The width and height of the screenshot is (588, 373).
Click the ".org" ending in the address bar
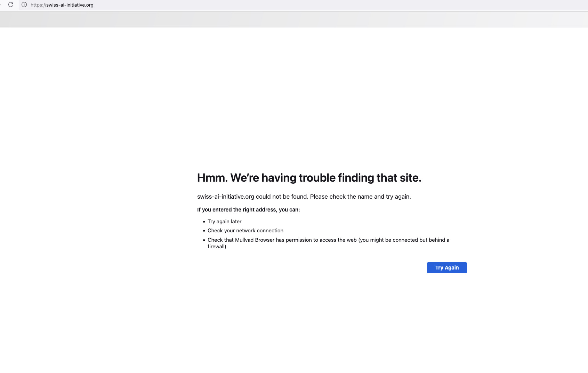[89, 5]
